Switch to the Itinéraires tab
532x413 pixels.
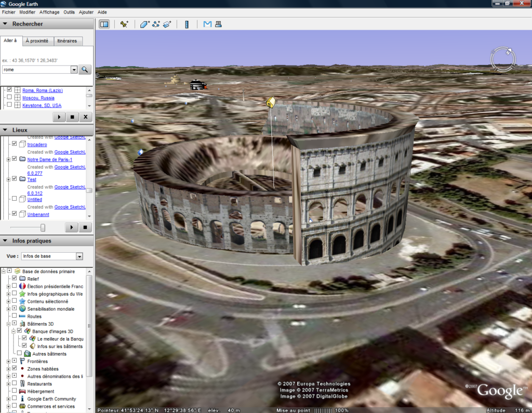(67, 41)
